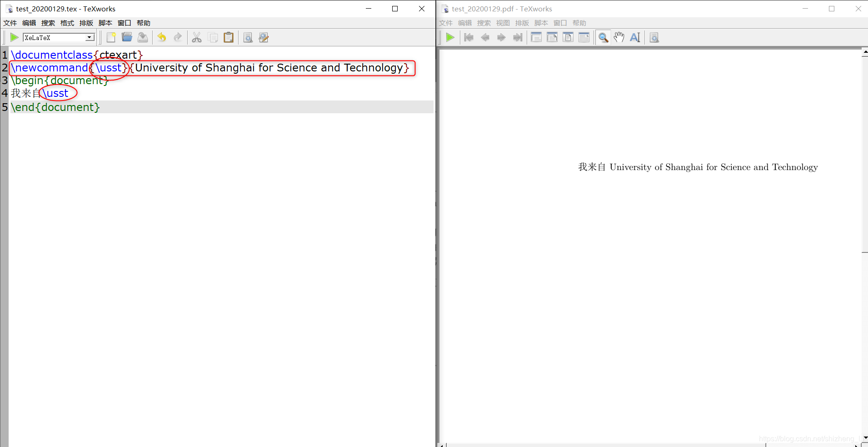868x447 pixels.
Task: Open the 编辑 menu in editor window
Action: [x=29, y=23]
